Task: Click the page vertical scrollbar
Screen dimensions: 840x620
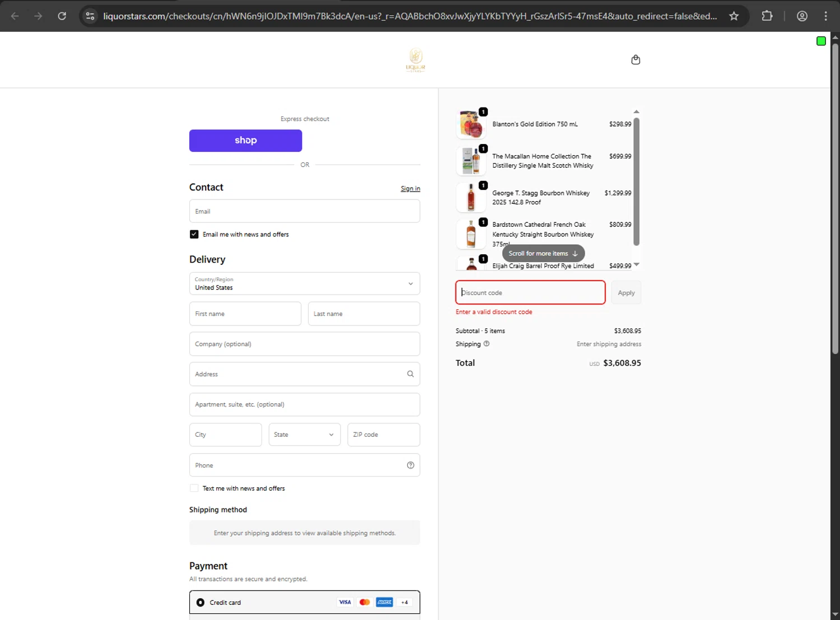Action: [835, 199]
